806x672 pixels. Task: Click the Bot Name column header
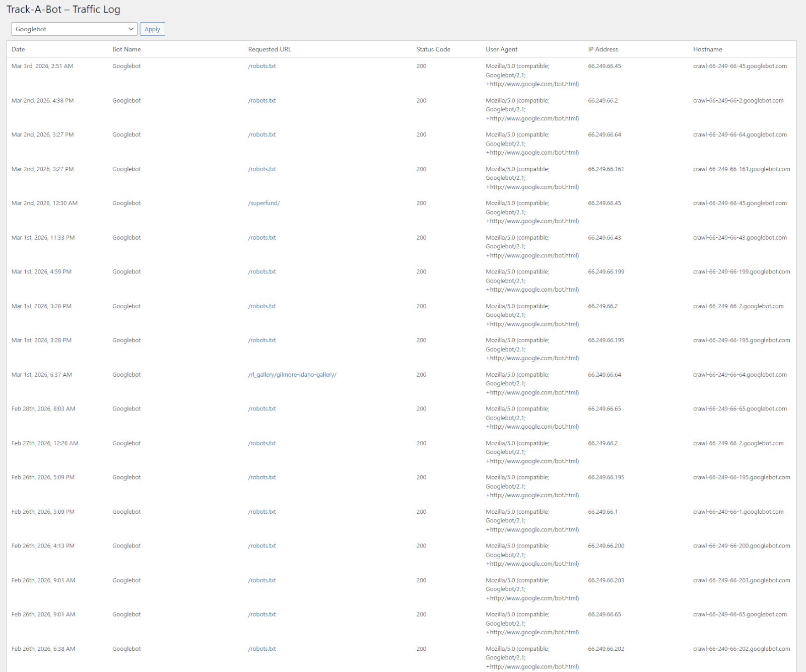click(x=126, y=49)
